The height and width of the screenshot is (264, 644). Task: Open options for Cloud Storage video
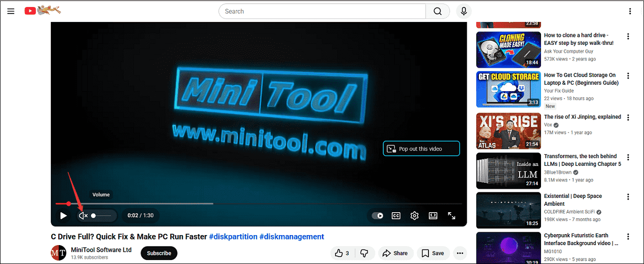tap(628, 76)
